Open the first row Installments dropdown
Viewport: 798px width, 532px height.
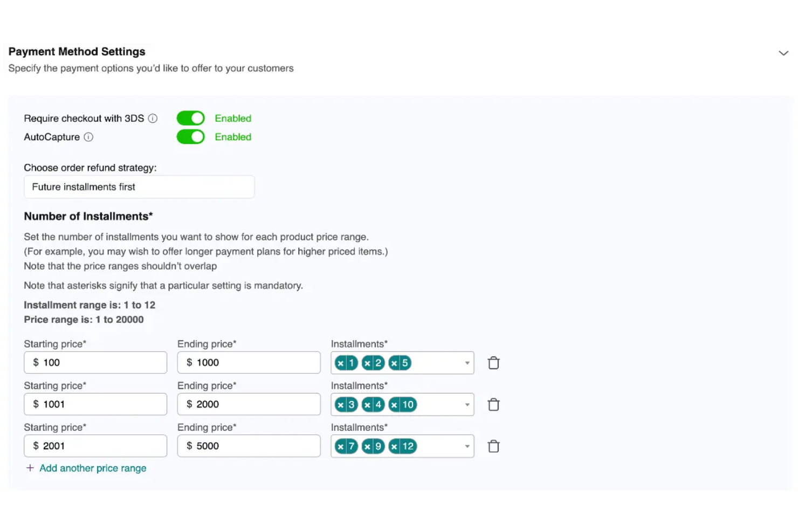[x=466, y=362]
